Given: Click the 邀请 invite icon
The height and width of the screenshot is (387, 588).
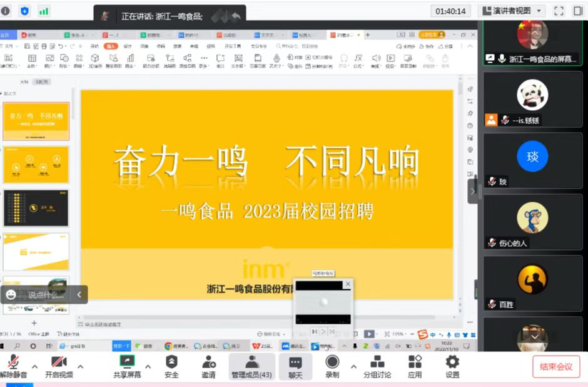Looking at the screenshot, I should point(208,366).
